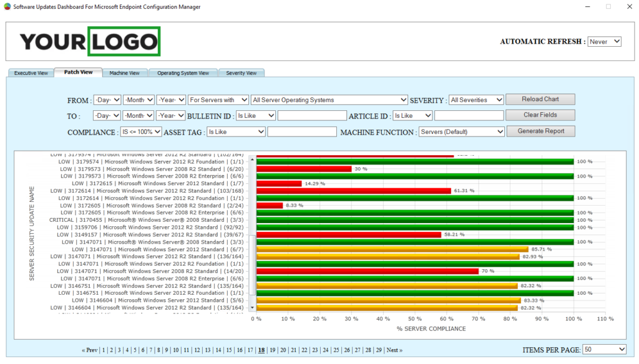639x364 pixels.
Task: Open the TO -Year- dropdown
Action: pyautogui.click(x=171, y=115)
